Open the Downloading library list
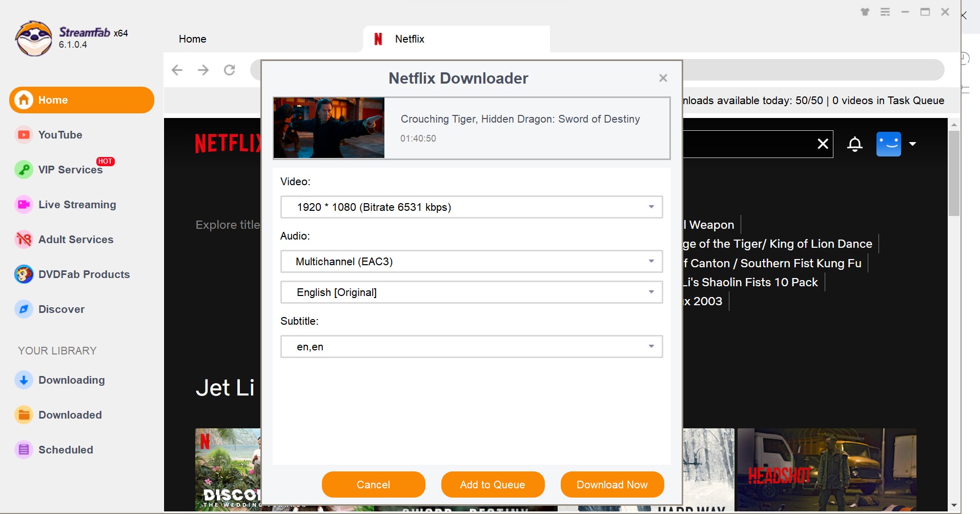This screenshot has height=514, width=980. coord(72,380)
